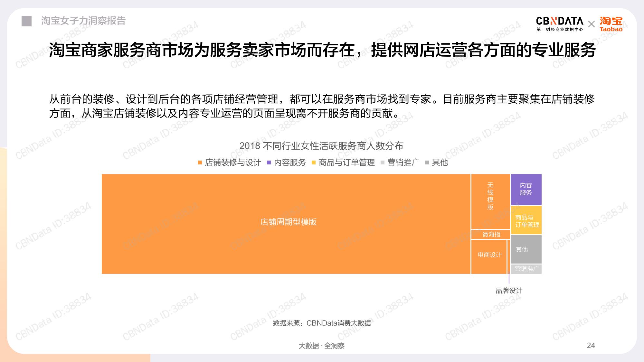The width and height of the screenshot is (644, 362).
Task: Select the 电商设计 treemap block
Action: click(x=489, y=256)
